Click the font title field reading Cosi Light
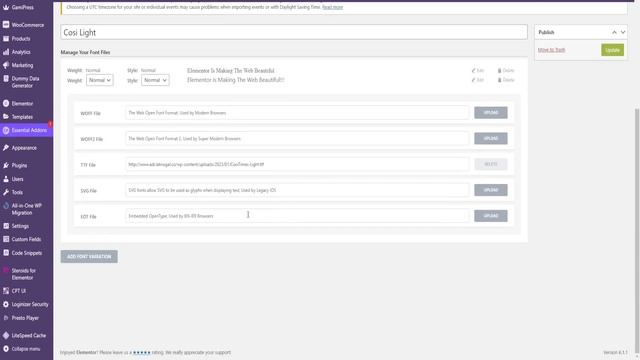640x360 pixels. click(x=294, y=32)
